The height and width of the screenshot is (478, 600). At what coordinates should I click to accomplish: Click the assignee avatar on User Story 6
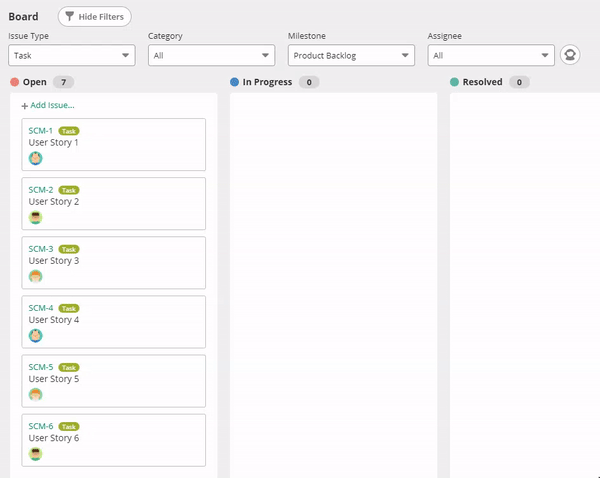coord(36,454)
